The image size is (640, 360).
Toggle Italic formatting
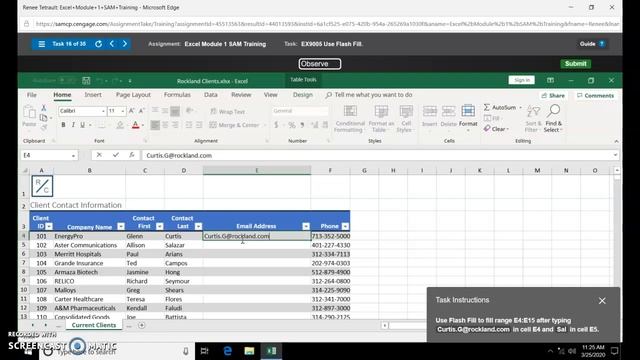pyautogui.click(x=73, y=125)
